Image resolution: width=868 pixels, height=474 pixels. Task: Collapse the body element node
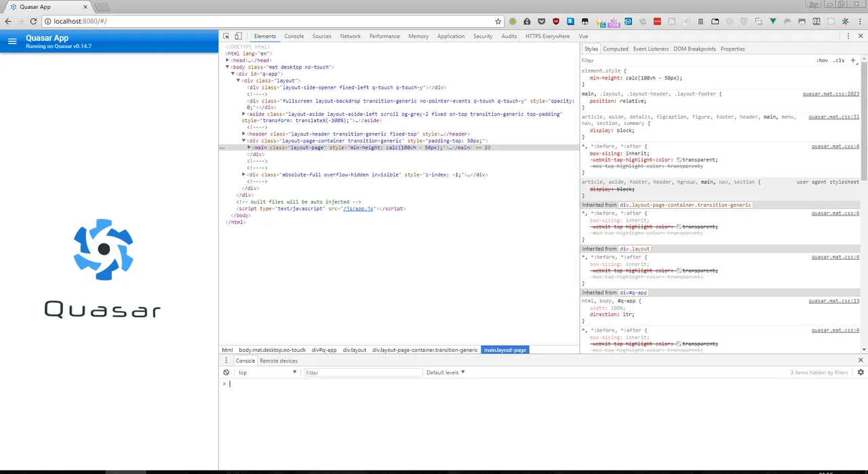(228, 67)
